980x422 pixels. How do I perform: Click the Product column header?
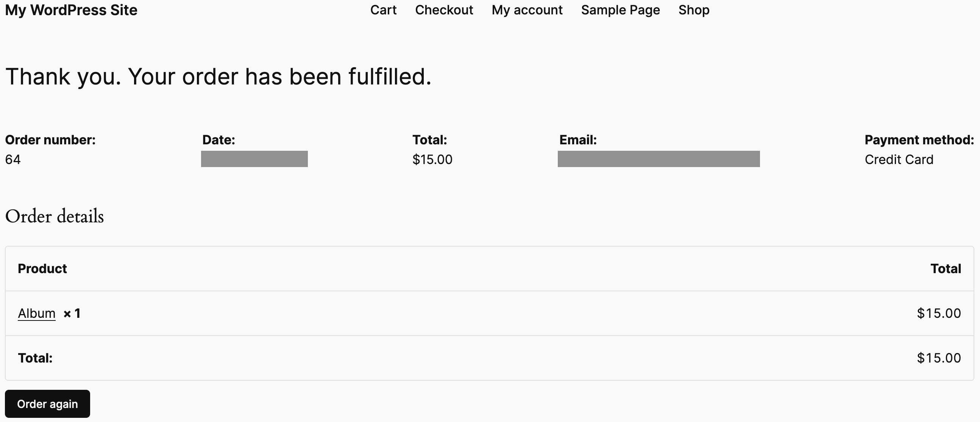pos(42,269)
